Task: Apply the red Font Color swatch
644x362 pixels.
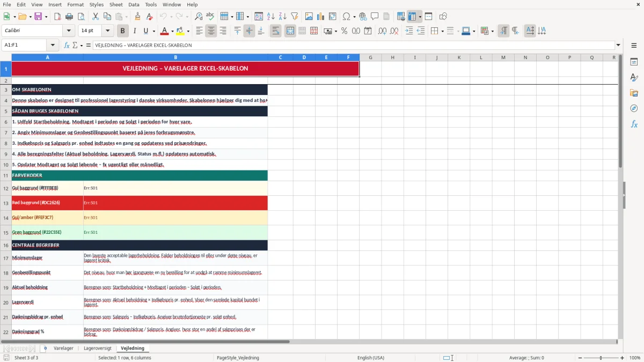Action: click(x=165, y=31)
